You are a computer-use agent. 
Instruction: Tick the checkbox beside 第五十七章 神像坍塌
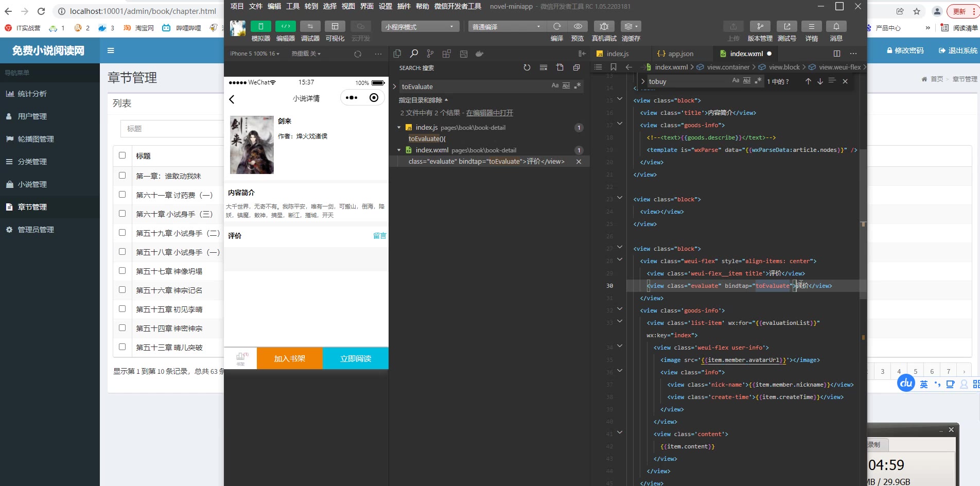point(122,271)
